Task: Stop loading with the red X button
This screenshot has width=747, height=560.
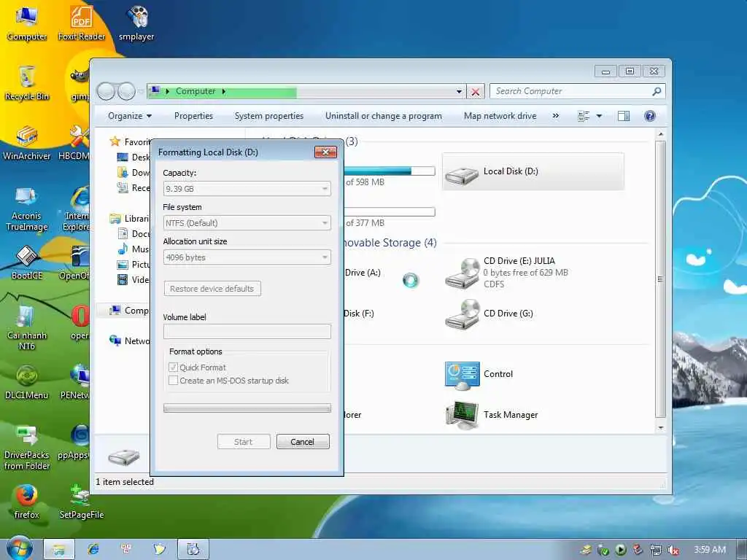Action: (x=475, y=91)
